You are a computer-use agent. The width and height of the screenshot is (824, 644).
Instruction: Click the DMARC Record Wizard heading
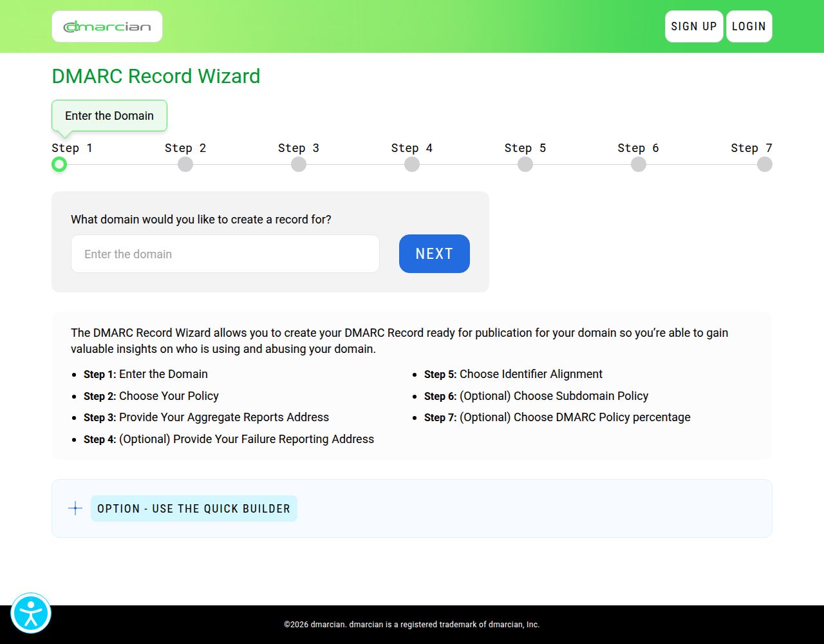pyautogui.click(x=156, y=76)
